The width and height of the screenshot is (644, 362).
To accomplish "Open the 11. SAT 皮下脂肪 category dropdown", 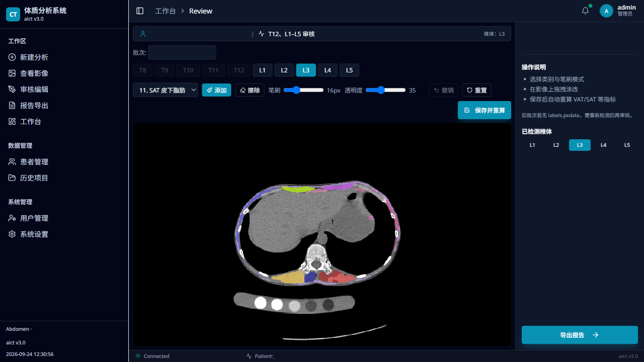I will (166, 90).
